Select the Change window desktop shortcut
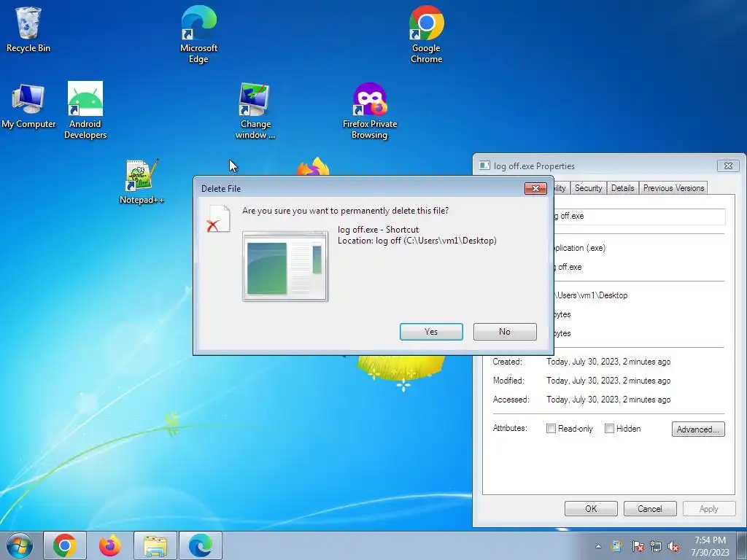Image resolution: width=747 pixels, height=560 pixels. tap(255, 111)
